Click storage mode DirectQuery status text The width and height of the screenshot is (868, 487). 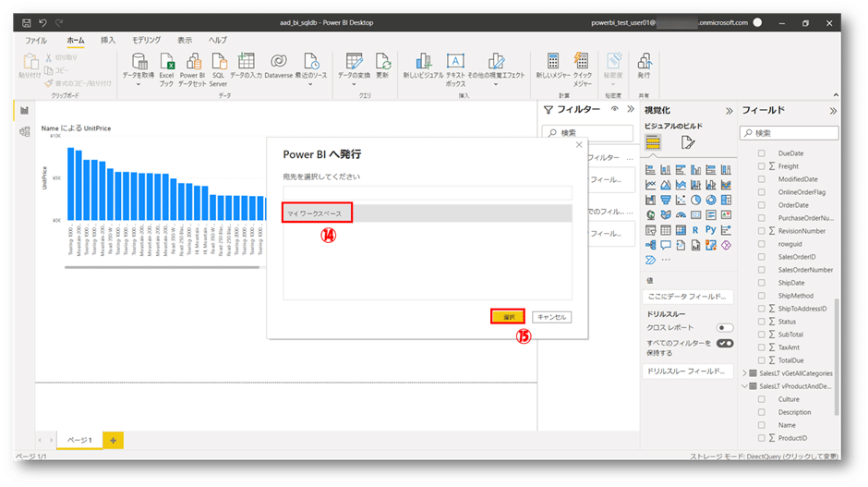pos(764,457)
